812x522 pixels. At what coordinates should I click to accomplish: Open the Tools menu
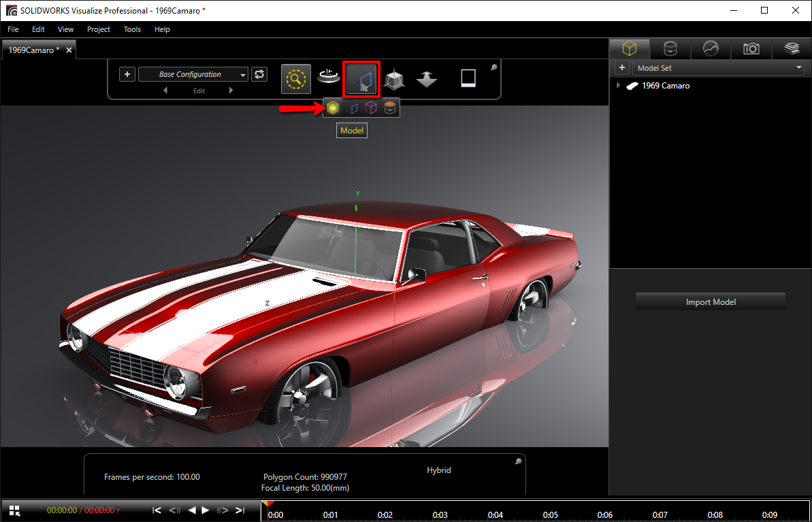click(x=132, y=29)
